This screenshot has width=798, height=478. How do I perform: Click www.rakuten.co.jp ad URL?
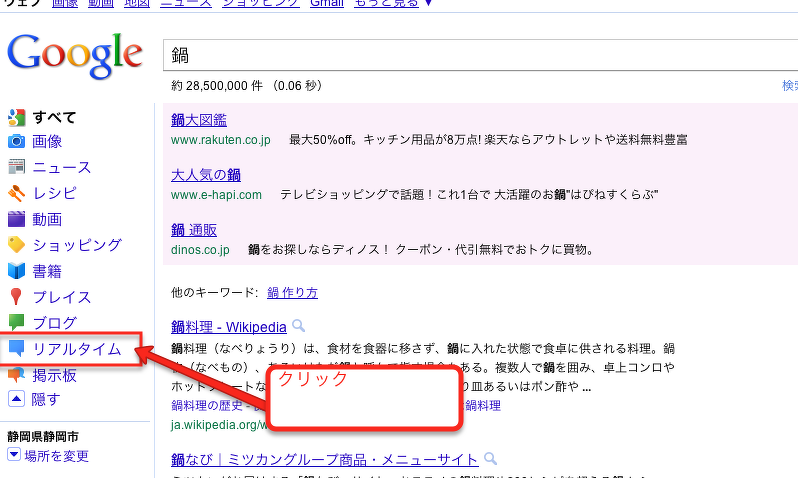click(x=221, y=139)
